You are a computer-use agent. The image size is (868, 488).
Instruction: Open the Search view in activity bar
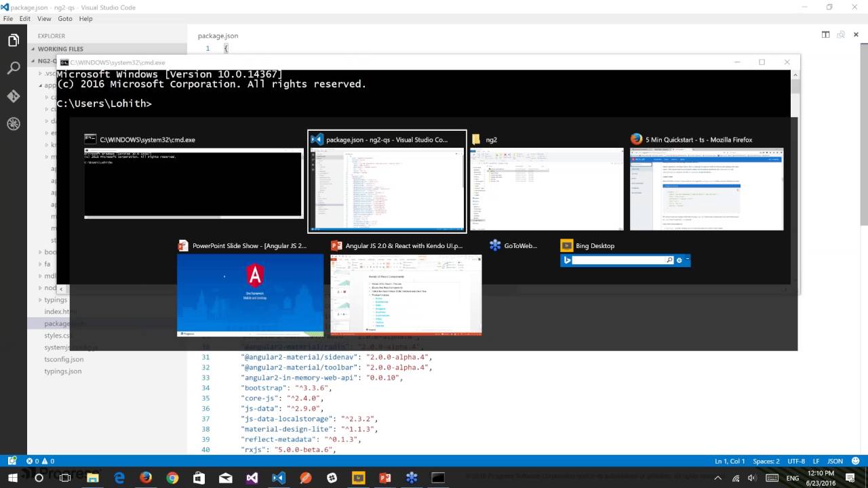[x=14, y=68]
